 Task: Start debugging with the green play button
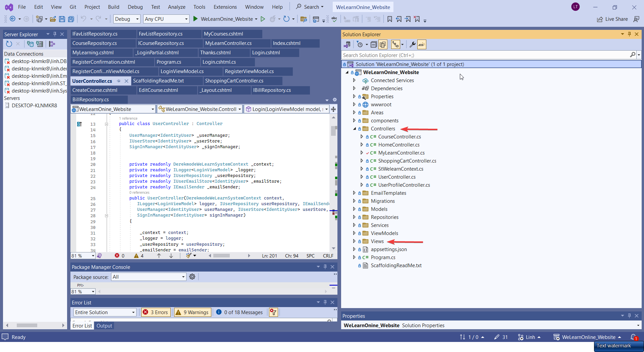click(196, 19)
